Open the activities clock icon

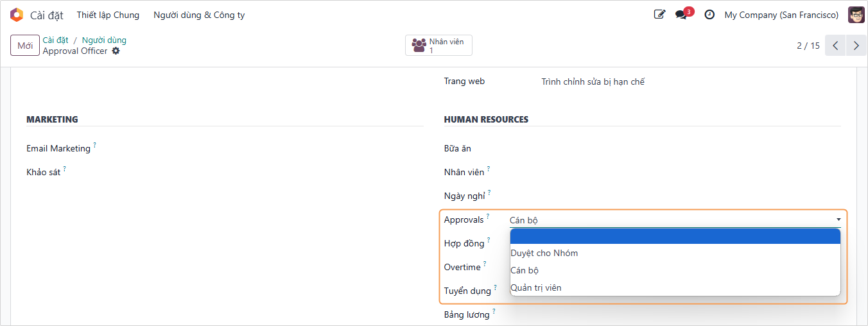[709, 15]
